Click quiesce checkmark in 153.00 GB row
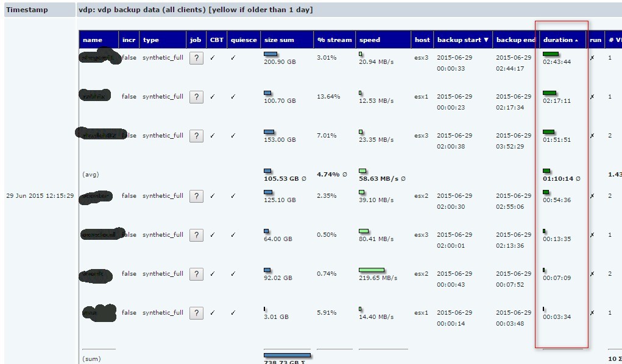622x364 pixels. 233,136
